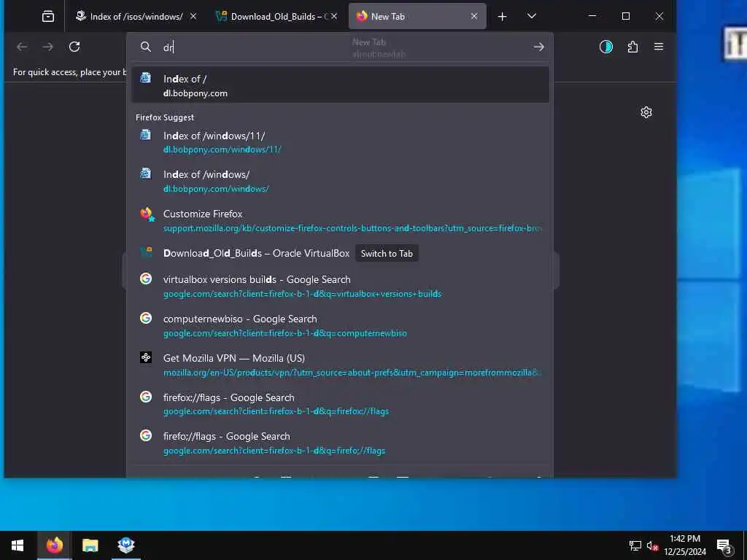Select the Index of / dl.bobpony.com suggestion

click(340, 85)
